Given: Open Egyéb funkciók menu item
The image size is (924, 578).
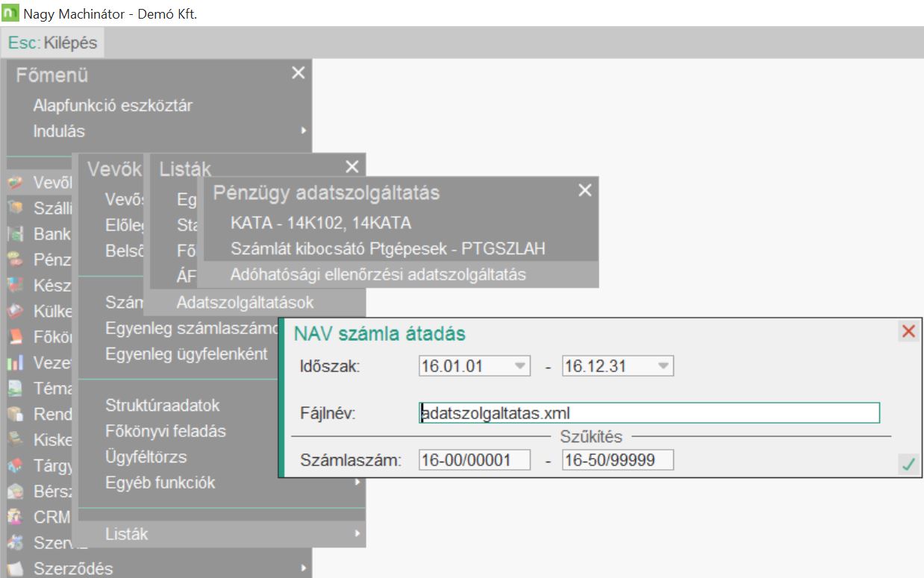Looking at the screenshot, I should pos(160,483).
